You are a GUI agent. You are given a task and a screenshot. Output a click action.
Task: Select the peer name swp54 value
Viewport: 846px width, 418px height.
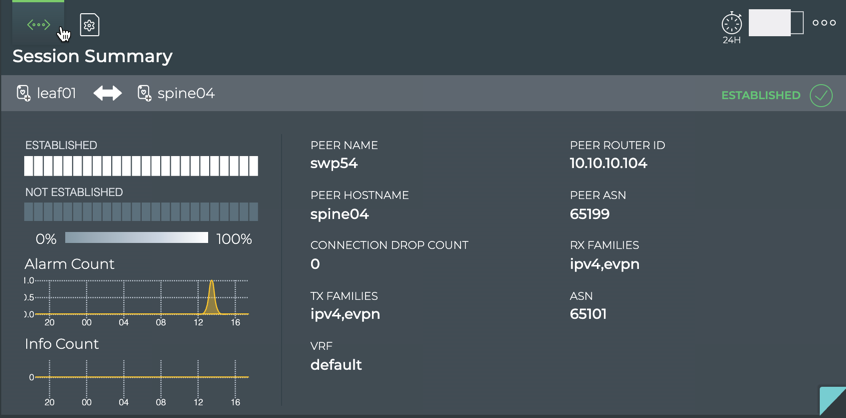(334, 163)
